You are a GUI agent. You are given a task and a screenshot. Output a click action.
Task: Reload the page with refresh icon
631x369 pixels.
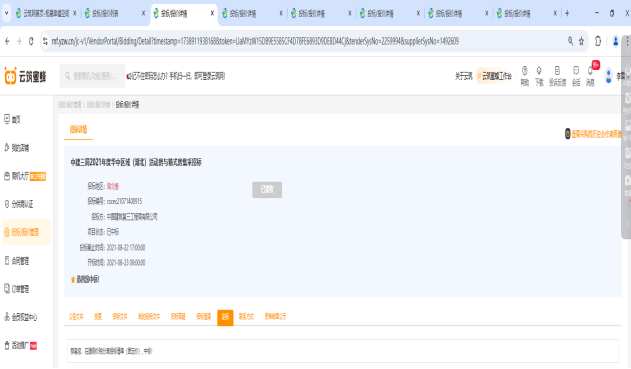pos(31,41)
